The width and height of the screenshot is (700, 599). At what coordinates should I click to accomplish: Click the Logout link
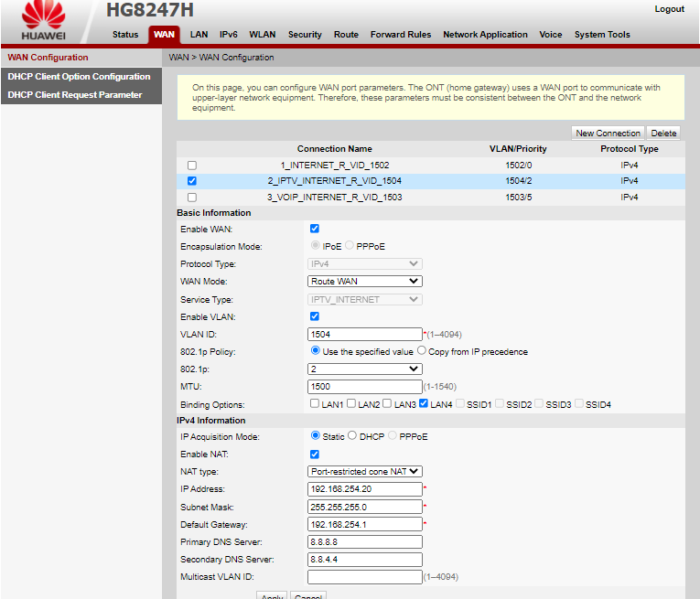point(669,9)
